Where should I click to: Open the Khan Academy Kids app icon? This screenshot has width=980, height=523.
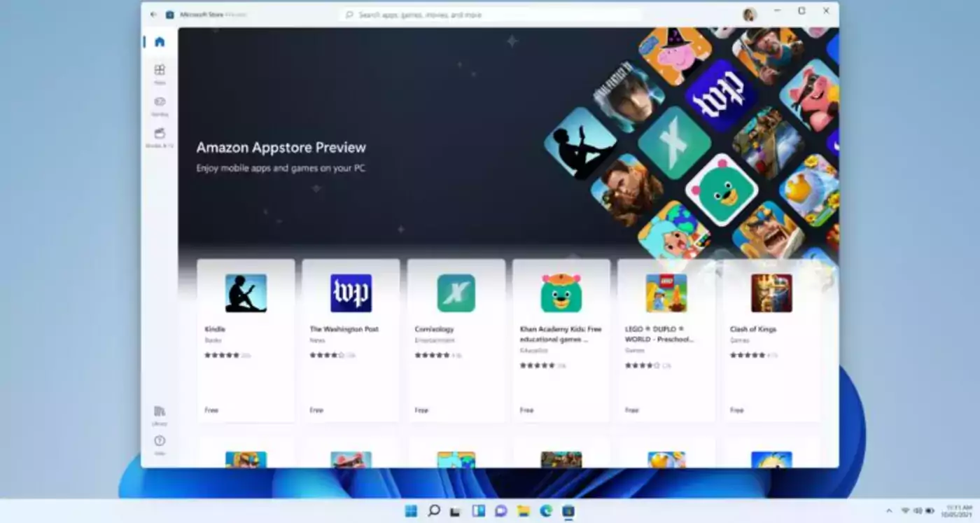click(561, 293)
